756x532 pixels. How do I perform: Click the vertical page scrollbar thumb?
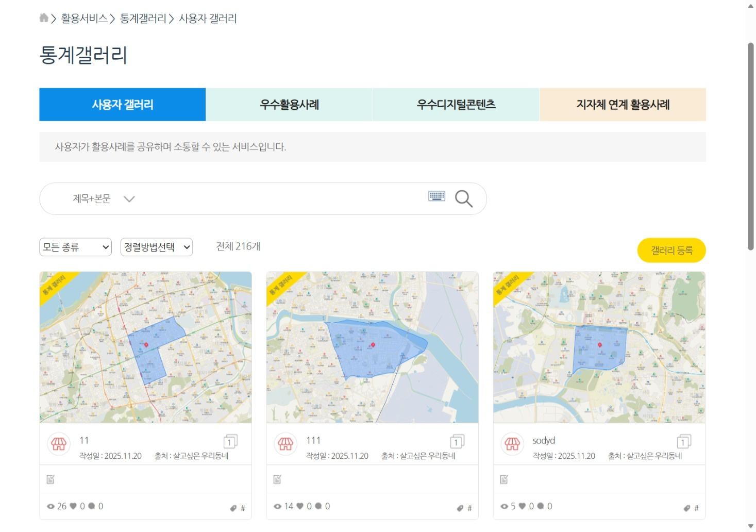tap(751, 146)
